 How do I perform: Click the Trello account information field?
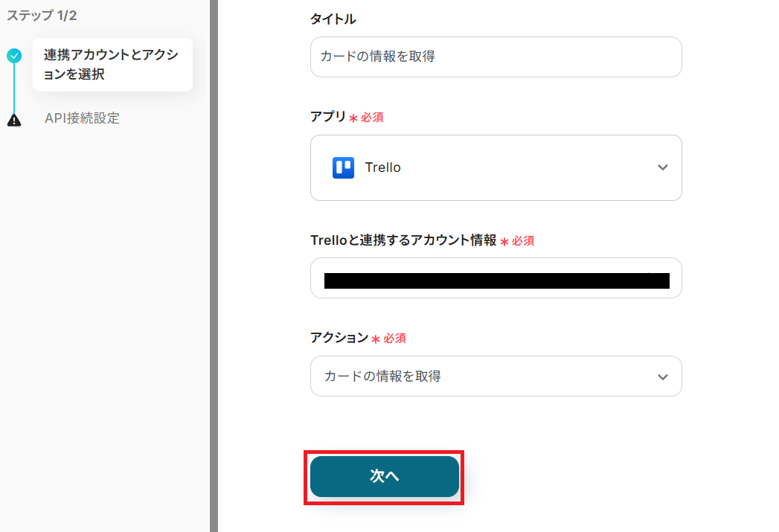click(x=496, y=278)
